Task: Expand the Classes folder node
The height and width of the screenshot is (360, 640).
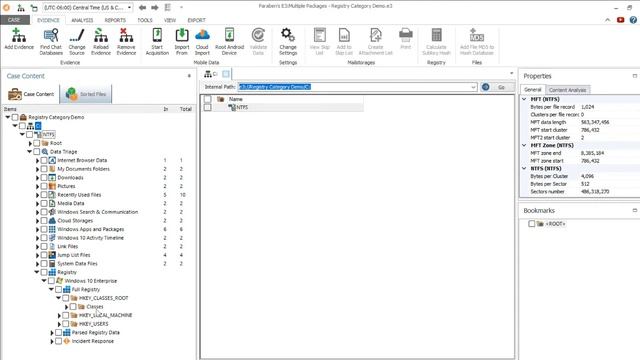Action: click(67, 307)
